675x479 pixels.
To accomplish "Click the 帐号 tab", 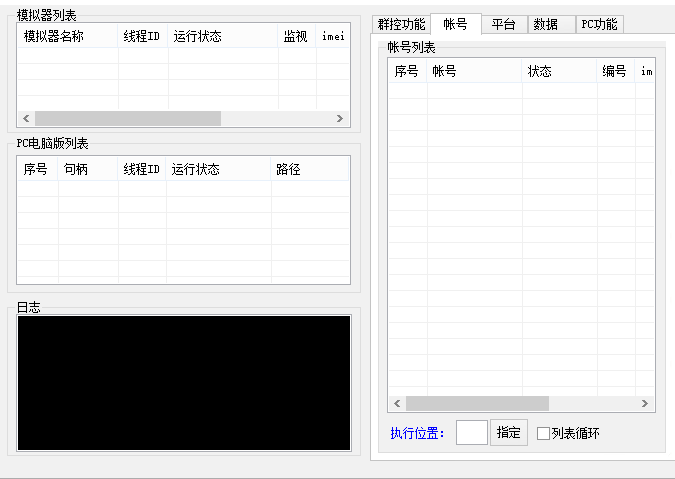I will [455, 24].
